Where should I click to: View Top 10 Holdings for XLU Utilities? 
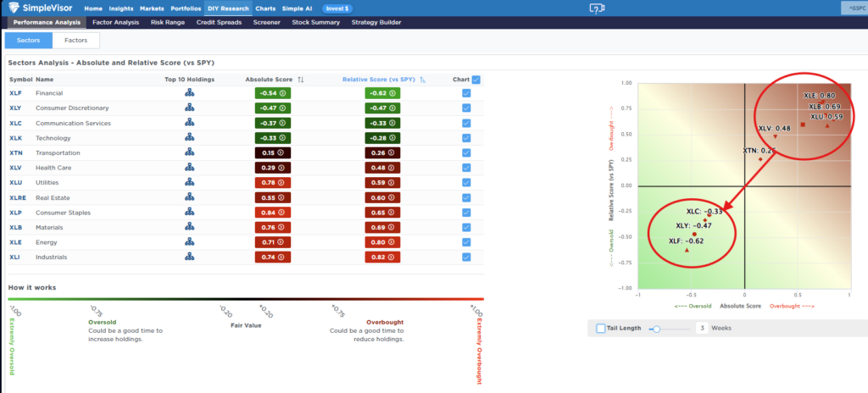coord(189,182)
